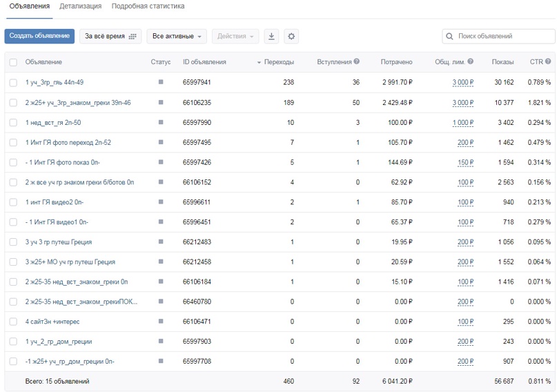Click status icon for ad 65997903

click(161, 341)
